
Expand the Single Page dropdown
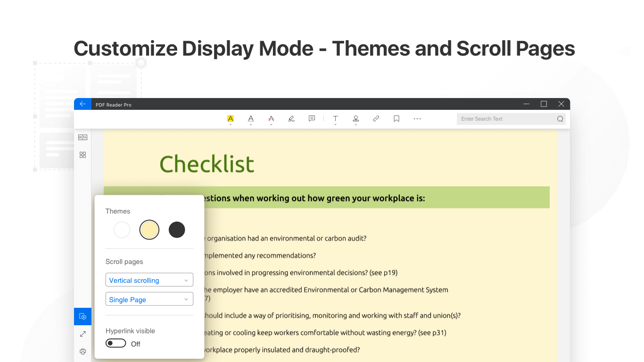coord(149,299)
